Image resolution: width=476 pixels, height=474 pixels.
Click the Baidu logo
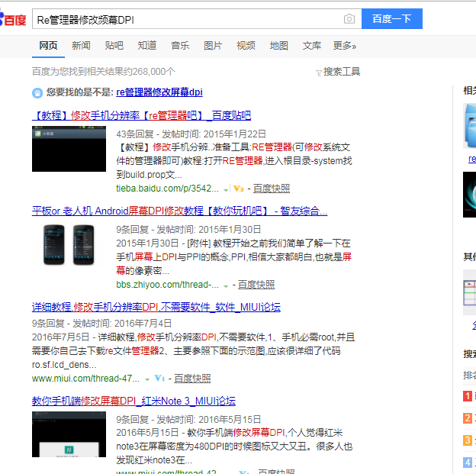click(13, 19)
